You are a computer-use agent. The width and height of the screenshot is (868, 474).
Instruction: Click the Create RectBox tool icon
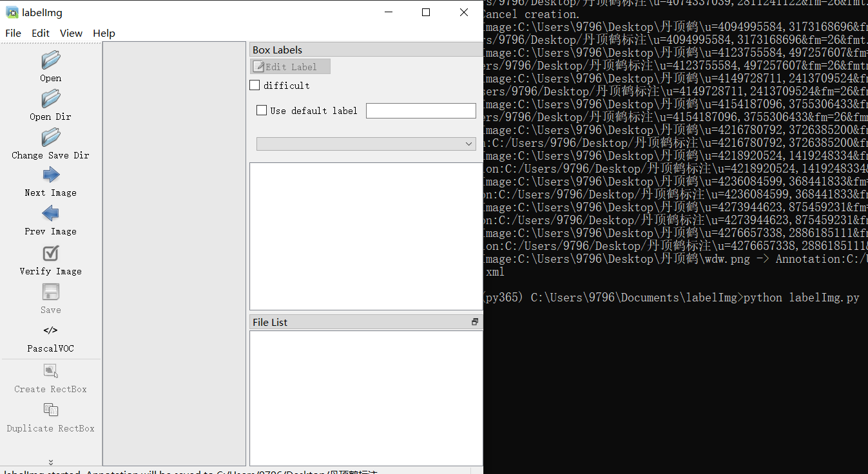point(51,371)
